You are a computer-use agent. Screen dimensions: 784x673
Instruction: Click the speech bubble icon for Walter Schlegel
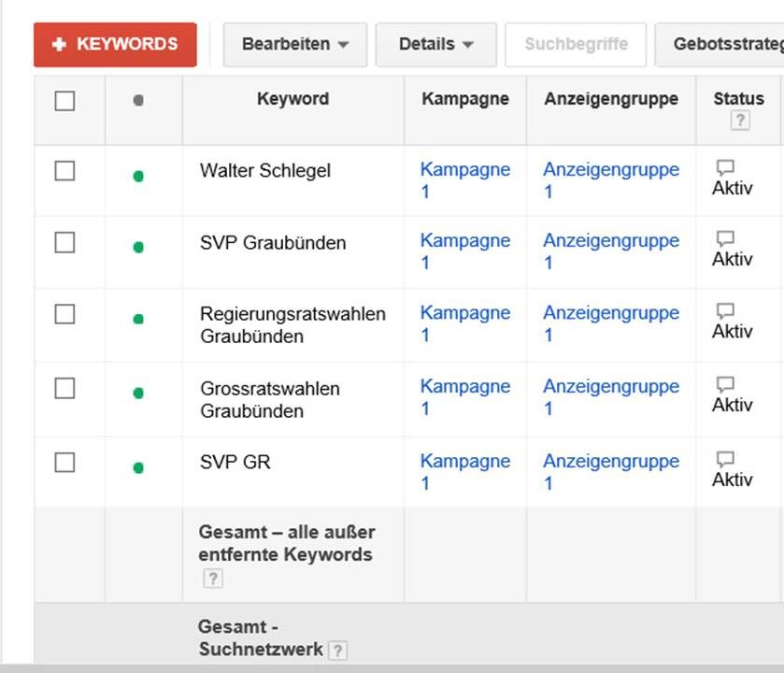[724, 167]
